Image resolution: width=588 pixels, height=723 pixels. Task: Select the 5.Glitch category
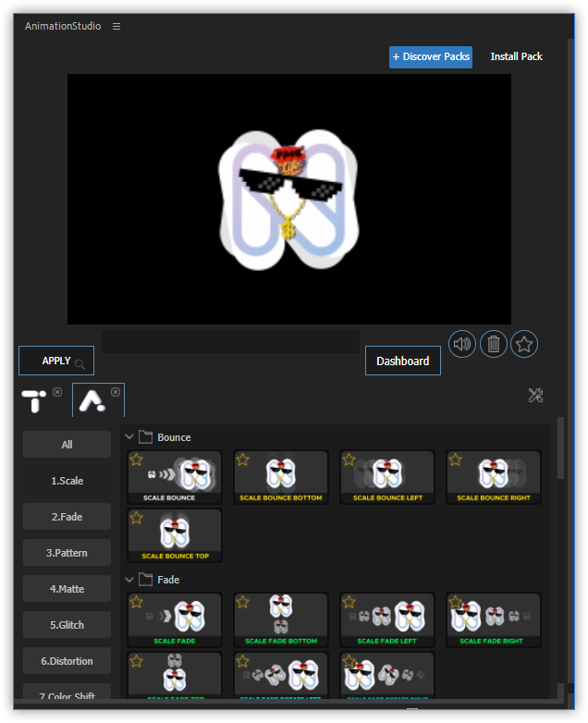[x=67, y=624]
